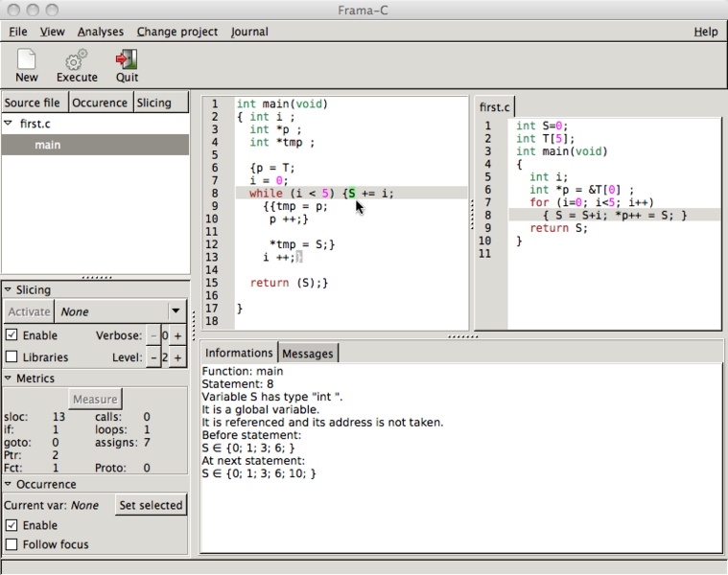
Task: Click highlighted variable S in while loop
Action: 351,193
